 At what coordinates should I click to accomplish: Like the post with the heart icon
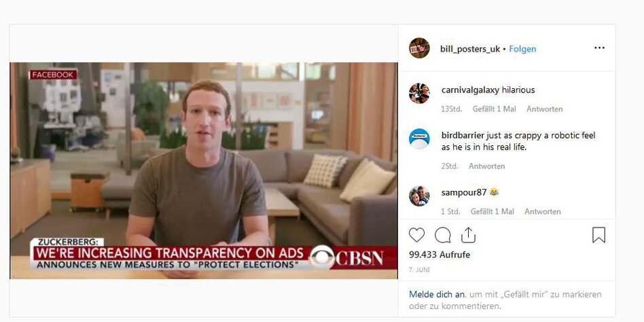pyautogui.click(x=416, y=235)
